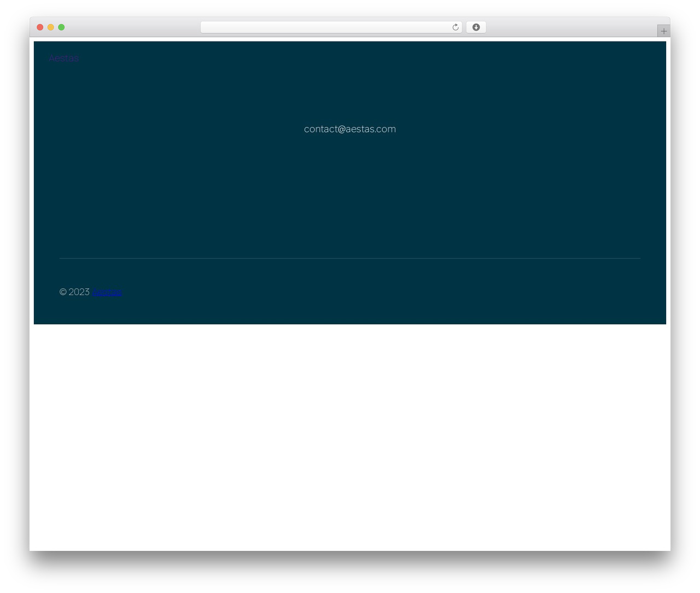
Task: Maximize the window with the green button
Action: click(x=61, y=27)
